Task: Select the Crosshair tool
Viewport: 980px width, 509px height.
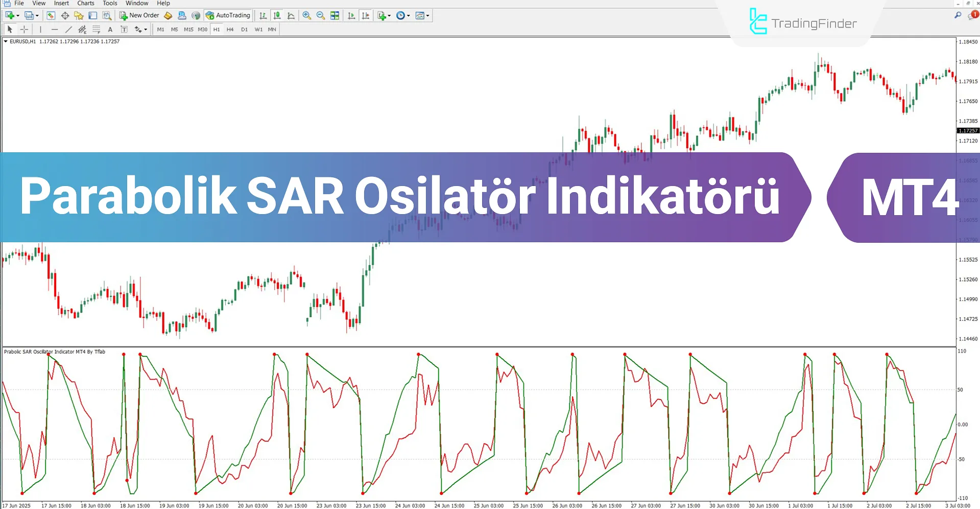Action: (23, 30)
